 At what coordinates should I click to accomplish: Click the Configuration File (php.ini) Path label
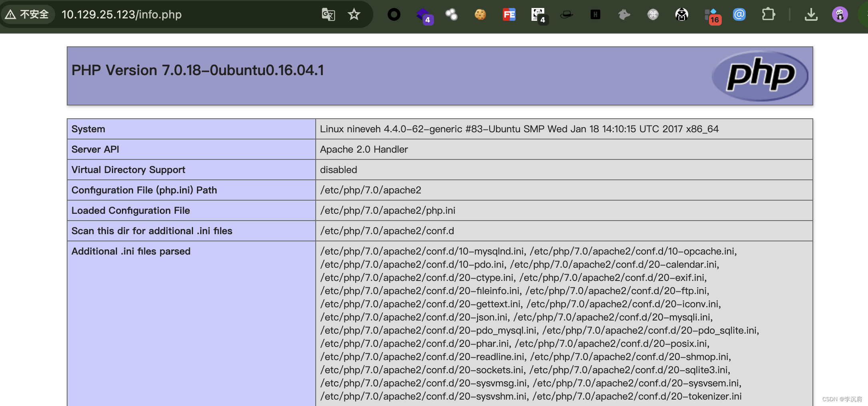[x=144, y=190]
